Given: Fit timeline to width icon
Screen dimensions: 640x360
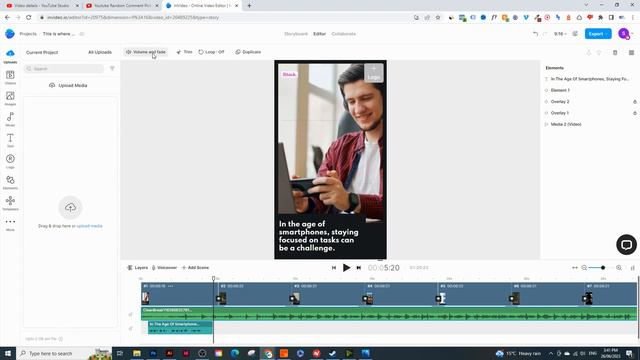Looking at the screenshot, I should tap(575, 268).
